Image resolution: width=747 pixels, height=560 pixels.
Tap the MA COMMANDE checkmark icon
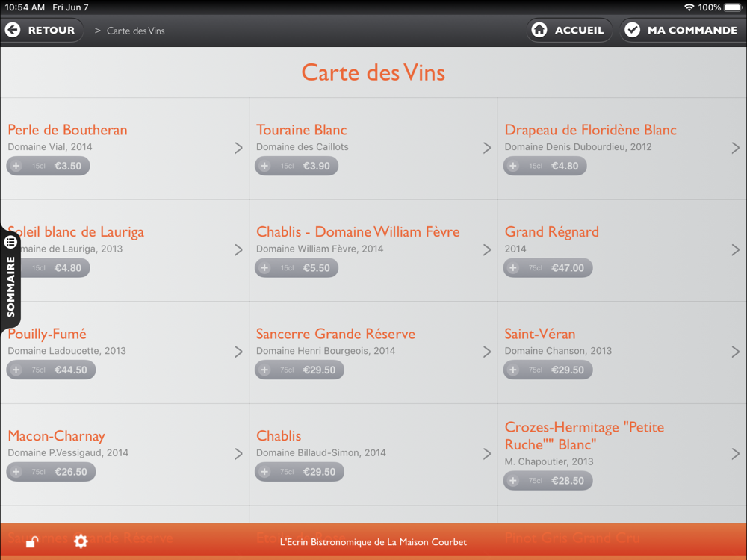click(x=632, y=30)
